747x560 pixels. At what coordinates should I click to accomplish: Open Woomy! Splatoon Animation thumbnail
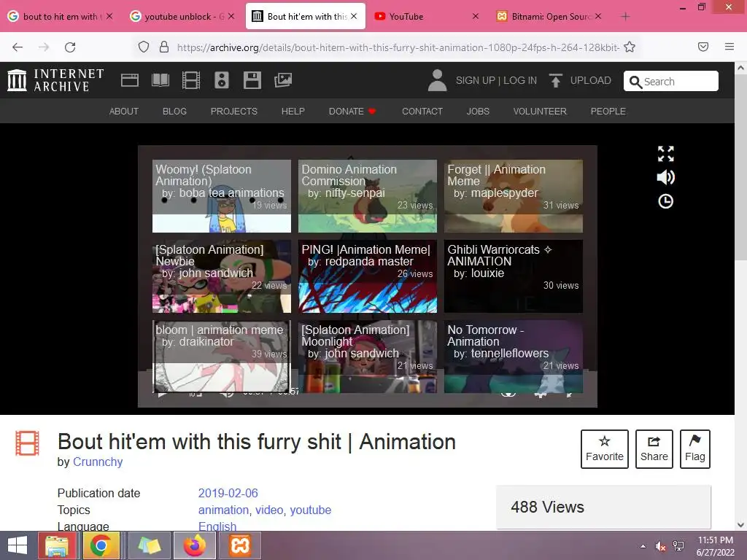click(222, 196)
